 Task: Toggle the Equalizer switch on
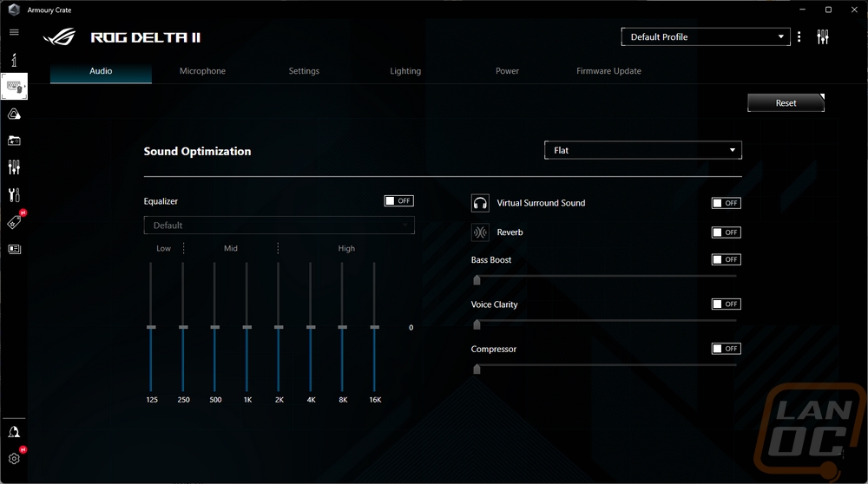(398, 200)
